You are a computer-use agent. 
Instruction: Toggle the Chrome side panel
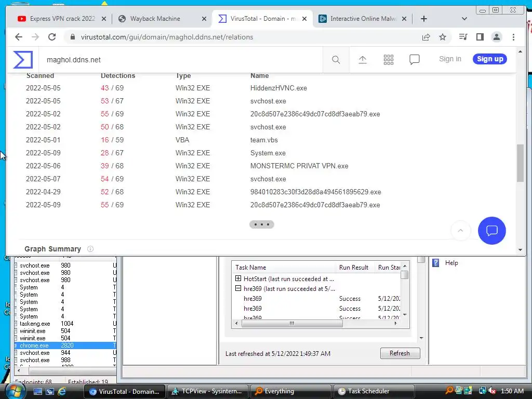(480, 37)
